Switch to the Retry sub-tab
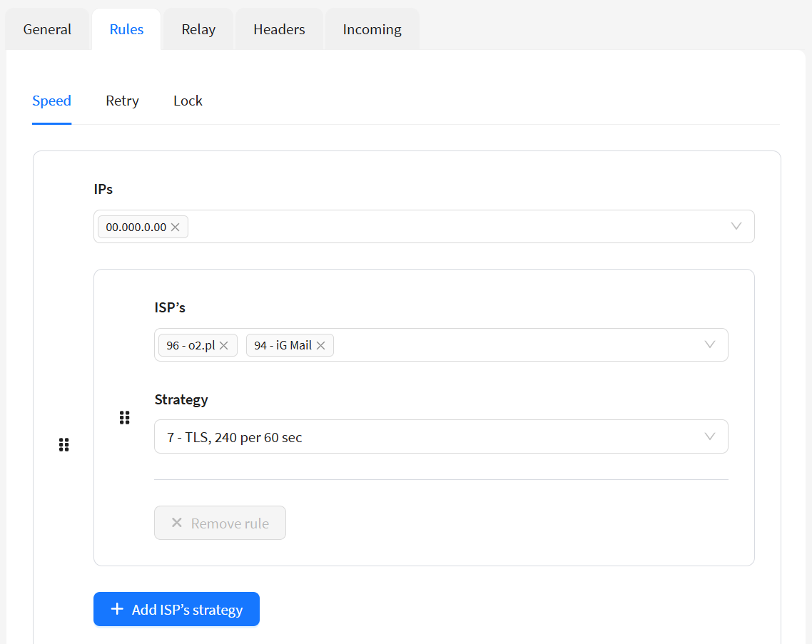This screenshot has height=644, width=812. pos(122,101)
